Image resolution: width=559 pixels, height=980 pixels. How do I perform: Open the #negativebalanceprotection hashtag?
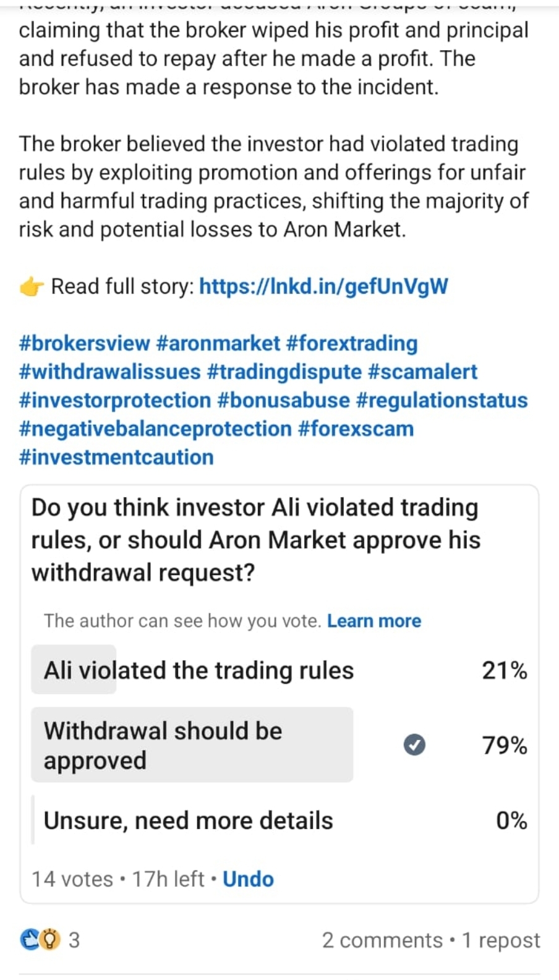[x=155, y=428]
